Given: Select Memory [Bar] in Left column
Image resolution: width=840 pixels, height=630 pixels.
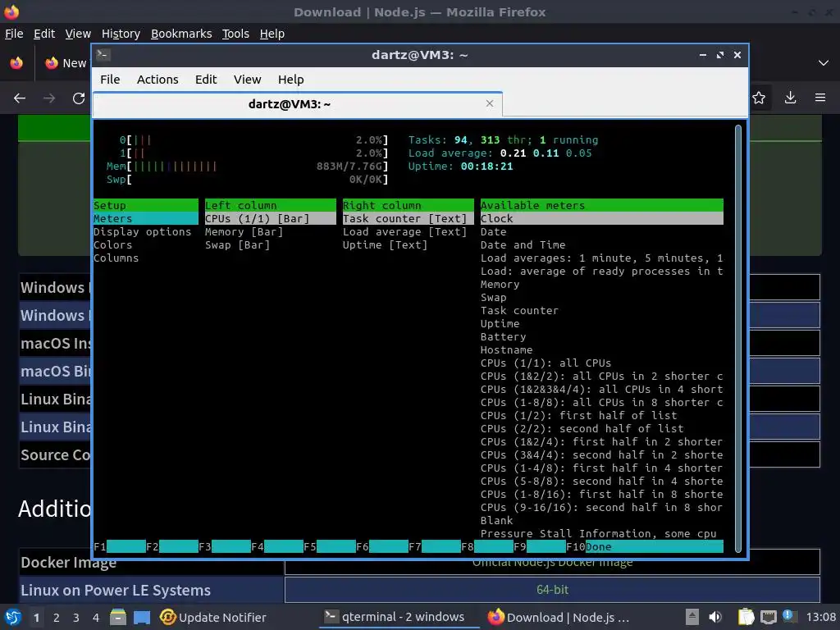Looking at the screenshot, I should point(244,231).
